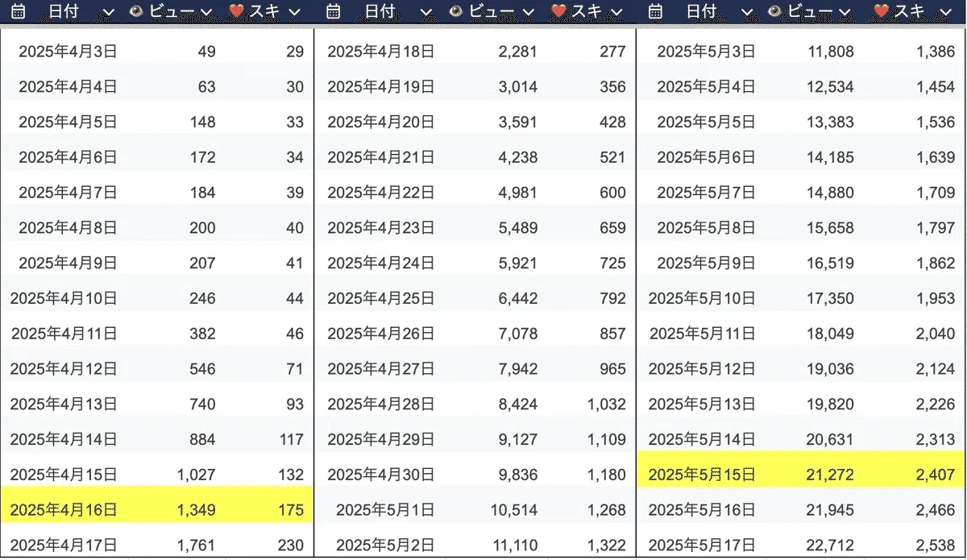Click the likes value 2,124
The height and width of the screenshot is (560, 967).
pyautogui.click(x=936, y=369)
